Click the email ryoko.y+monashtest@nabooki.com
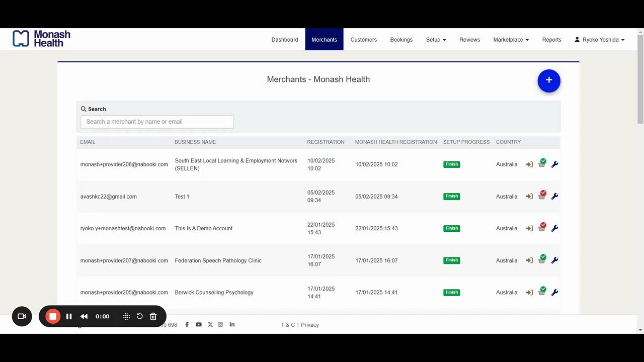This screenshot has width=644, height=362. [123, 228]
